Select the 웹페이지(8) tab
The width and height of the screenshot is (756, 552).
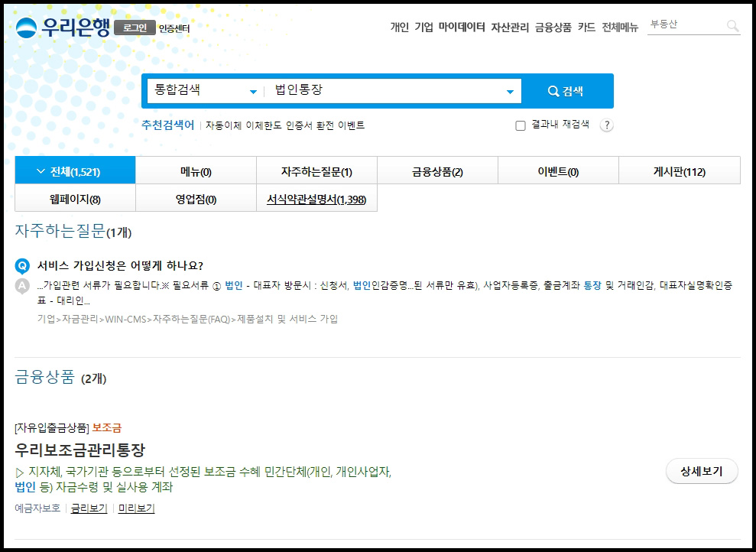(x=75, y=199)
